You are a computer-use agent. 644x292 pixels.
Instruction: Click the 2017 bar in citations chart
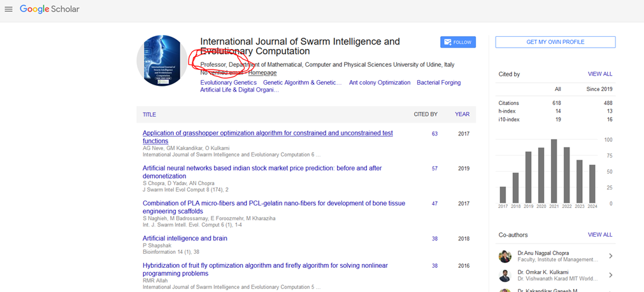pyautogui.click(x=503, y=195)
